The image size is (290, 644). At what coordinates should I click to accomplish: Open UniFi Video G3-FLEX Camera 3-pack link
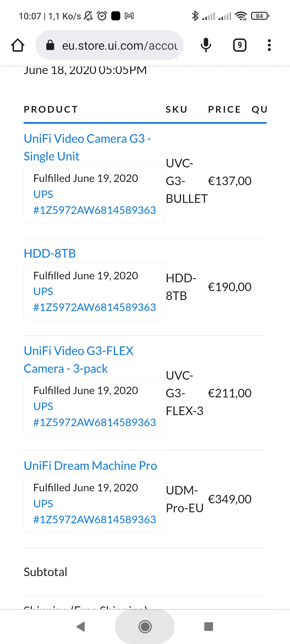coord(78,360)
